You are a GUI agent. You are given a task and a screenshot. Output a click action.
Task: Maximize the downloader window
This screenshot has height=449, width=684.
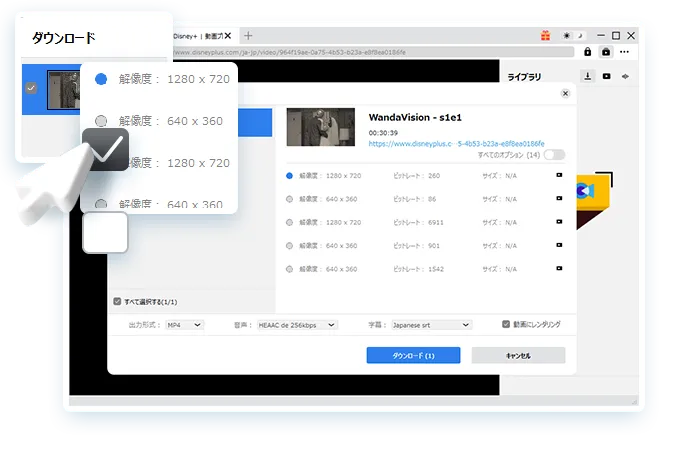(616, 36)
